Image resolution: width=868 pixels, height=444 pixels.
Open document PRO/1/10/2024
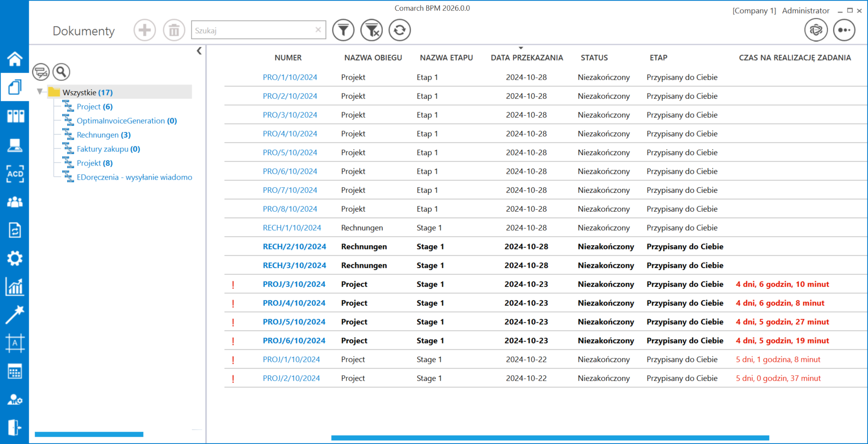(x=289, y=77)
